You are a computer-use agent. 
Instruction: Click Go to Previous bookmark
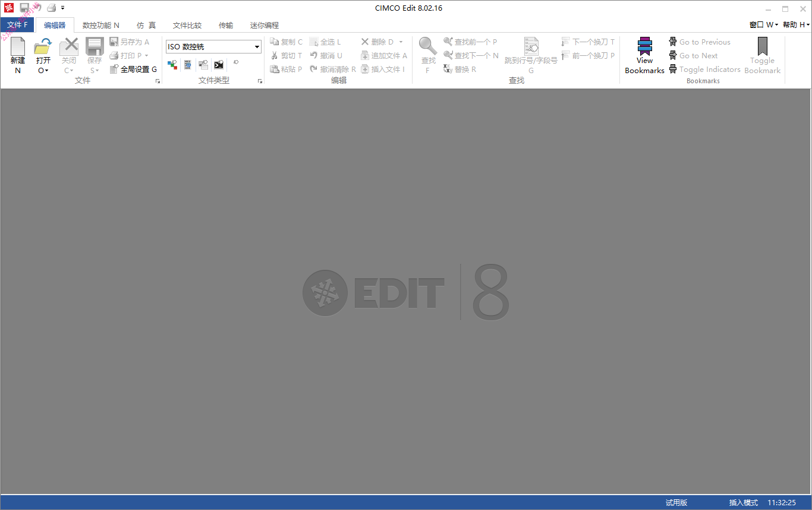700,42
